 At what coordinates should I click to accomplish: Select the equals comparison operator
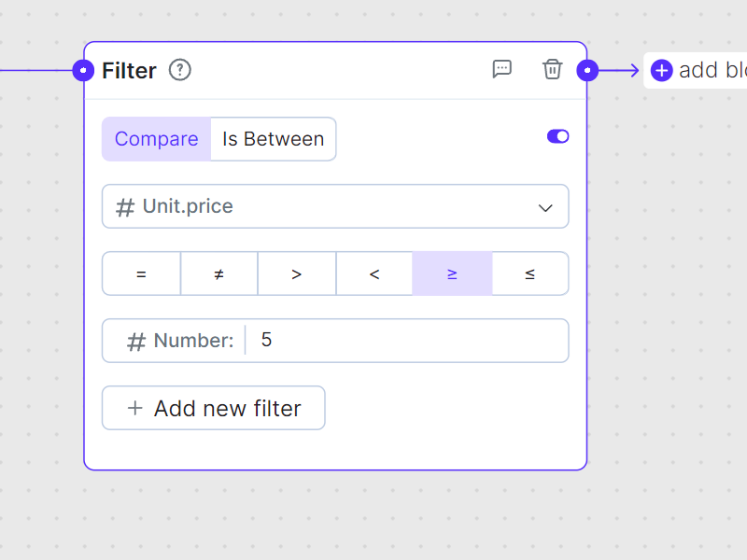[141, 273]
